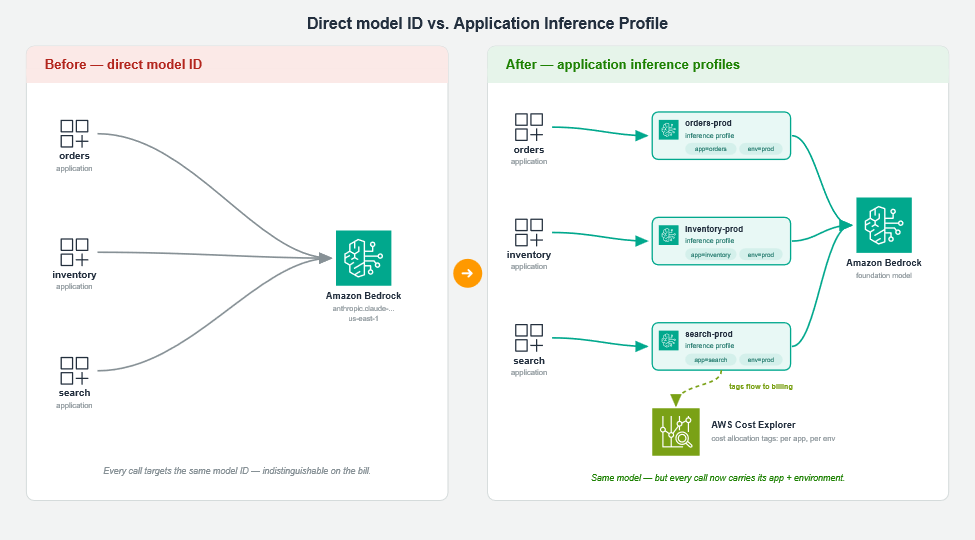Click "application" under orders in the Before panel
This screenshot has height=540, width=975.
(x=74, y=169)
